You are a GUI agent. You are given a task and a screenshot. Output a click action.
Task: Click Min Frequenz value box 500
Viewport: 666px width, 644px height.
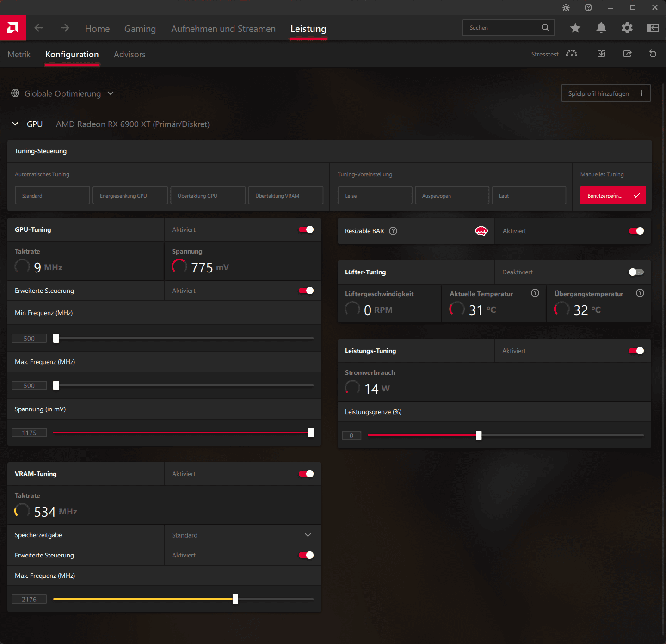29,338
